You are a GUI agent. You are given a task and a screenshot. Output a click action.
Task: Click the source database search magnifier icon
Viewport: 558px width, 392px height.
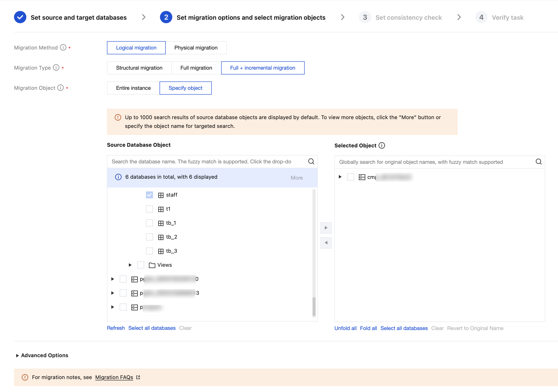pyautogui.click(x=311, y=162)
